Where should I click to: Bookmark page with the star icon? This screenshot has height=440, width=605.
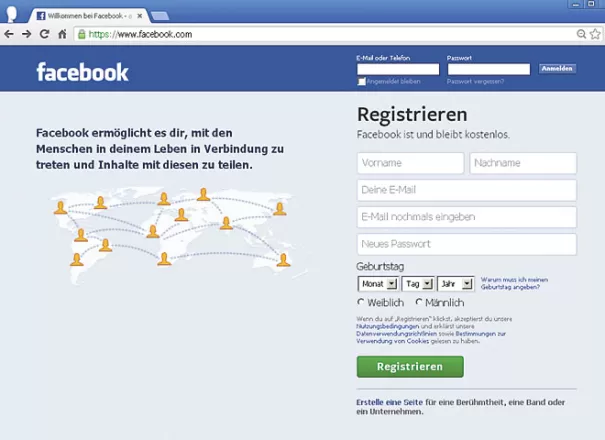595,34
